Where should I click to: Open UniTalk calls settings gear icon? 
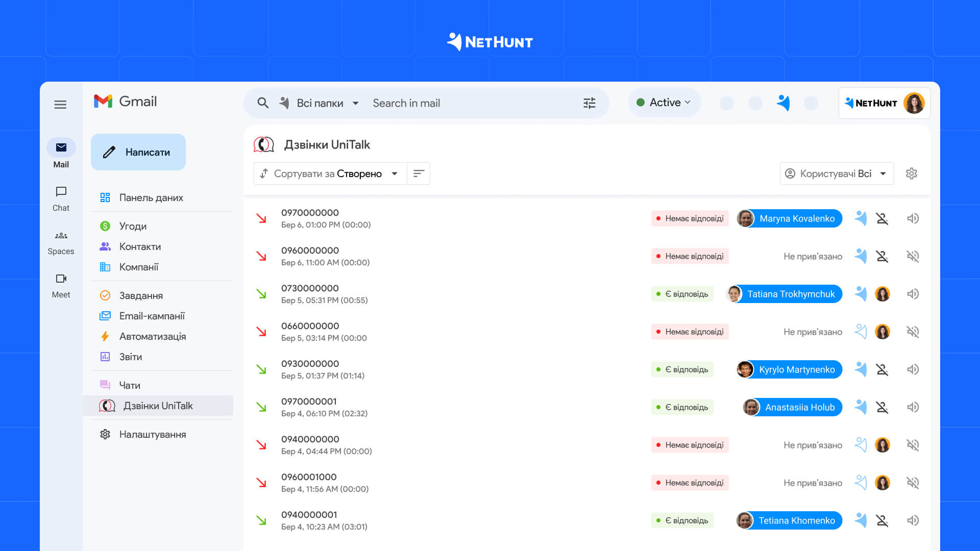[912, 173]
